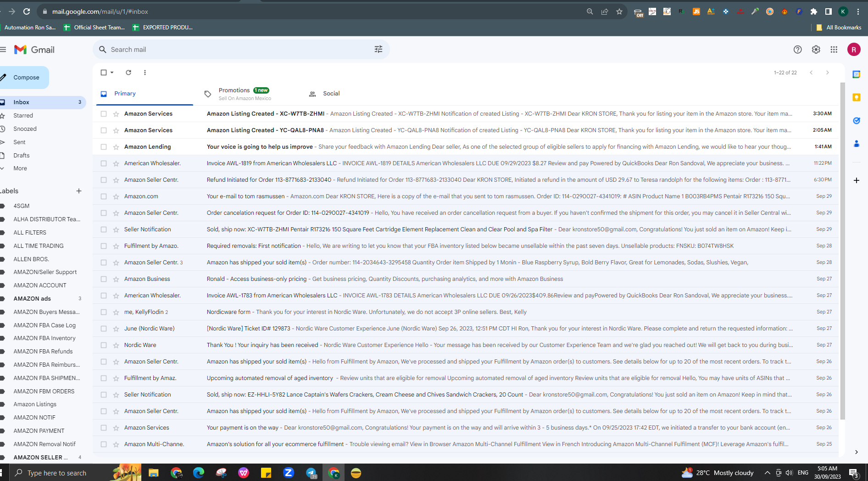Open File Explorer from taskbar

pos(153,473)
